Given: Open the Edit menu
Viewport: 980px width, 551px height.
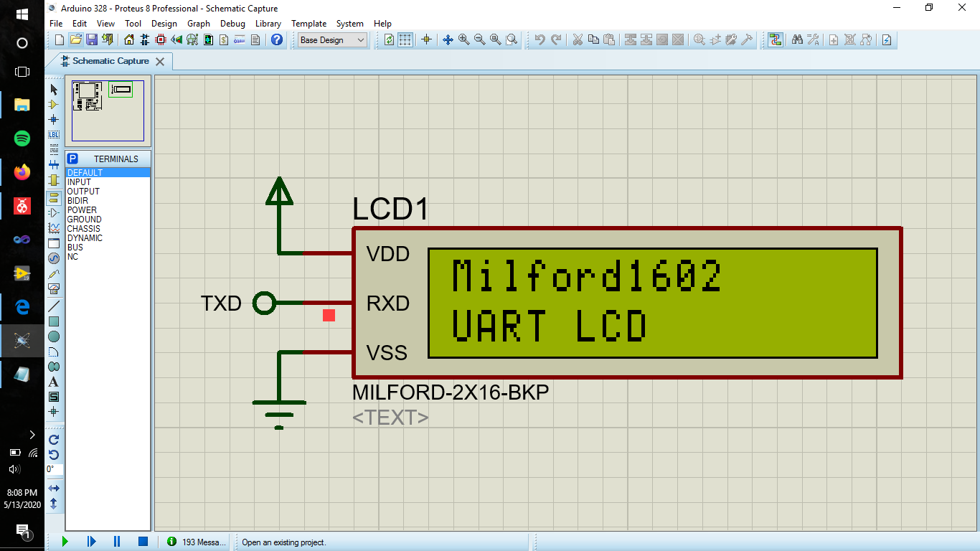Looking at the screenshot, I should [80, 24].
